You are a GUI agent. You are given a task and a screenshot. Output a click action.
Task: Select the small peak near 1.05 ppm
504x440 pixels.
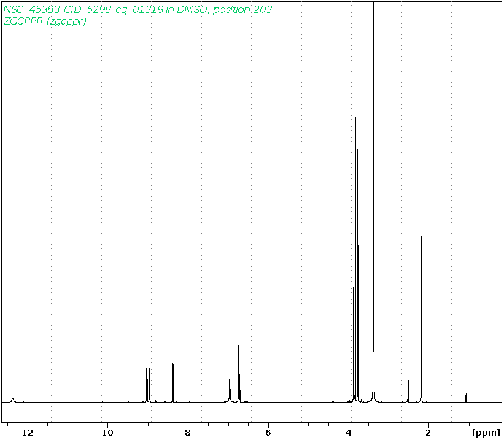pos(466,397)
